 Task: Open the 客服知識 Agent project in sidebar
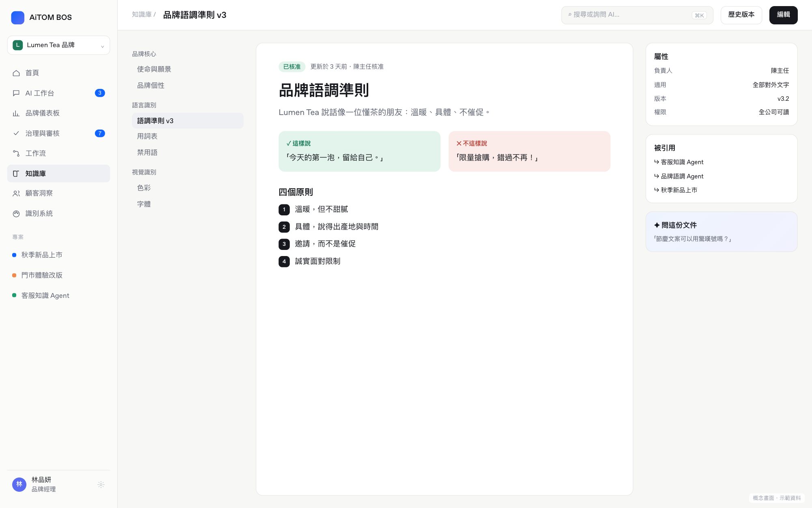click(x=58, y=295)
